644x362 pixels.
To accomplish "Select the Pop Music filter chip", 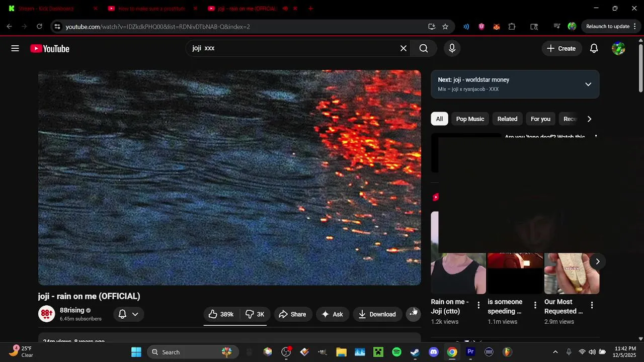I will [470, 119].
